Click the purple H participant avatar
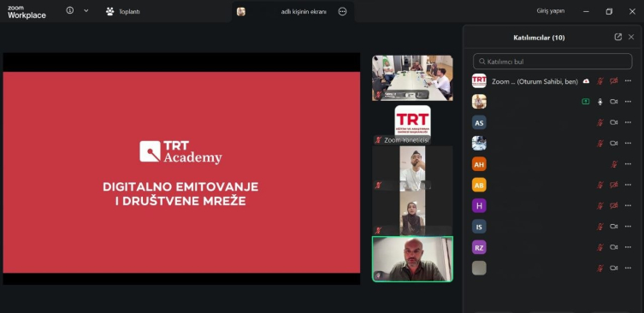Image resolution: width=644 pixels, height=313 pixels. pyautogui.click(x=479, y=205)
